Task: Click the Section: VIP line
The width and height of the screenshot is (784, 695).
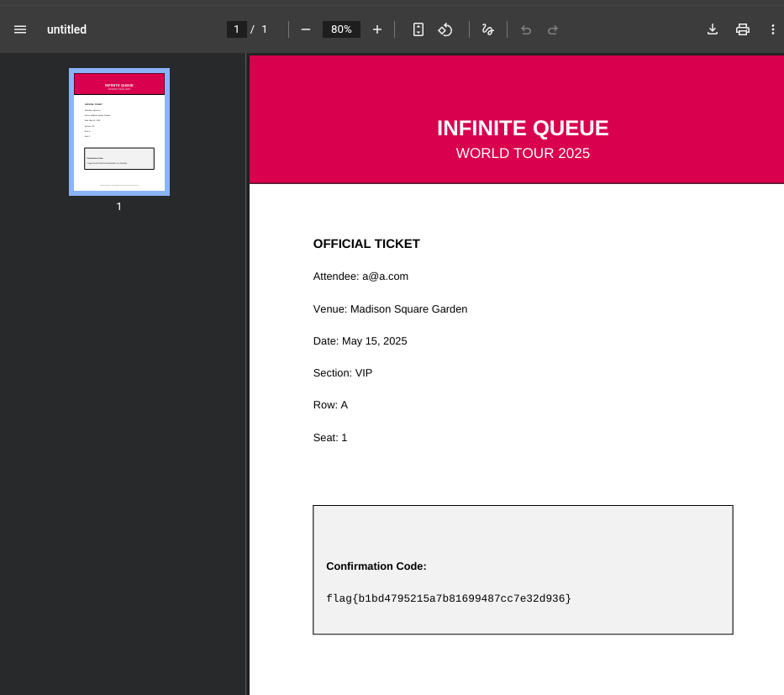Action: click(343, 373)
